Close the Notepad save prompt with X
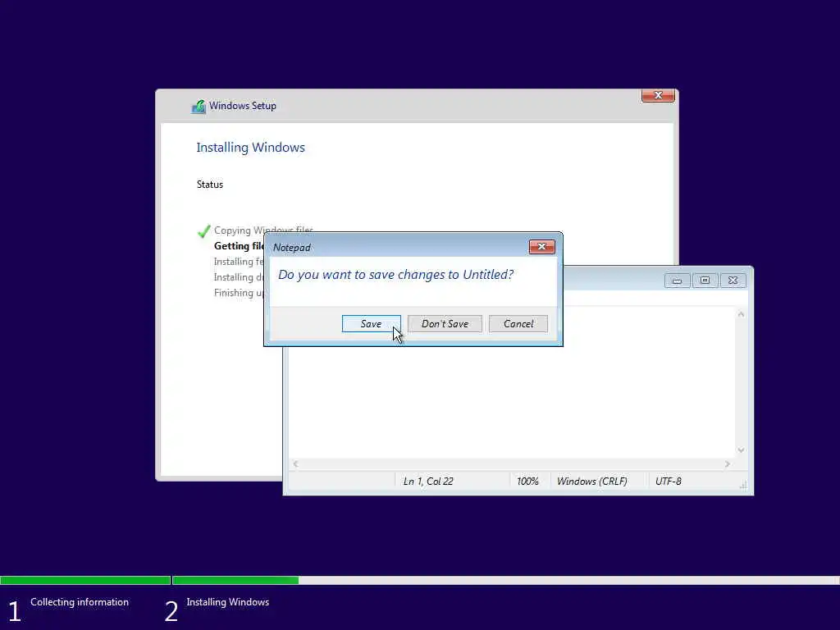Viewport: 840px width, 630px height. pos(541,246)
